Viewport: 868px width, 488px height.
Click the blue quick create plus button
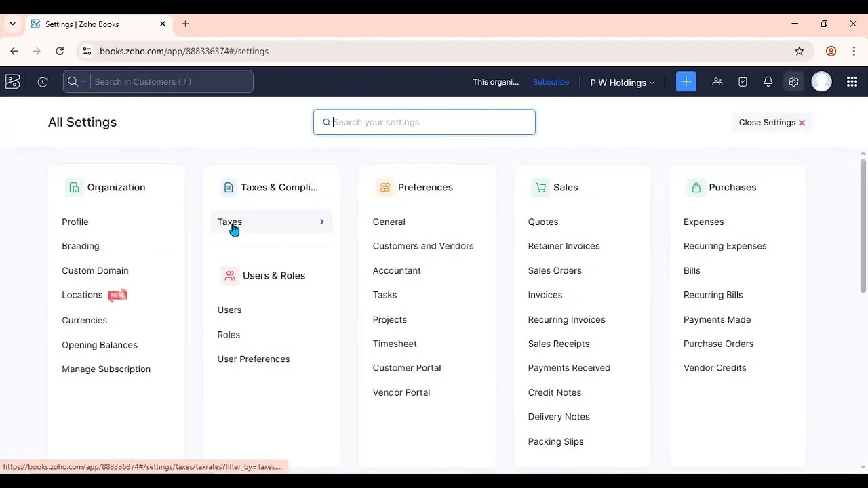[686, 82]
